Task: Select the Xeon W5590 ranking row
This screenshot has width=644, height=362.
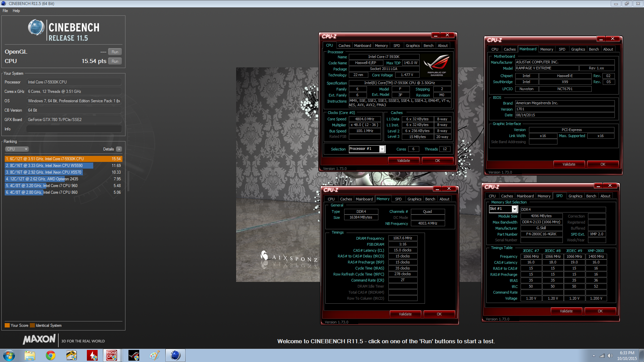Action: pos(63,166)
